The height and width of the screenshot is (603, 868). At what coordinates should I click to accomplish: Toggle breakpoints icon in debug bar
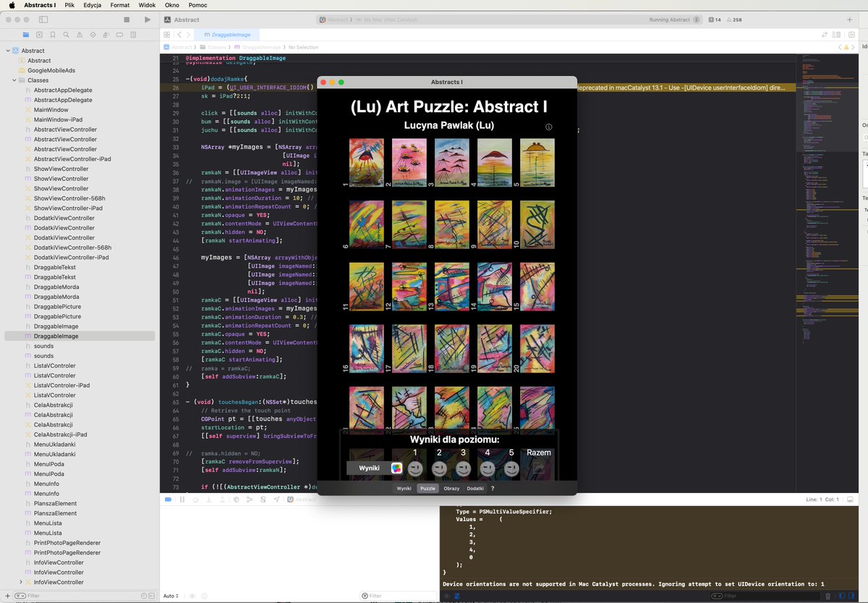point(169,499)
